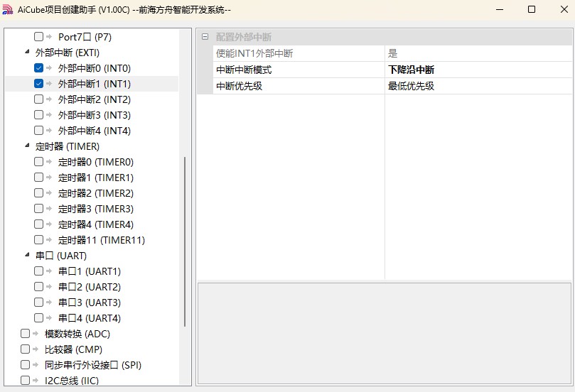Viewport: 575px width, 392px height.
Task: Check the 串口2 (UART2) checkbox
Action: coord(38,286)
